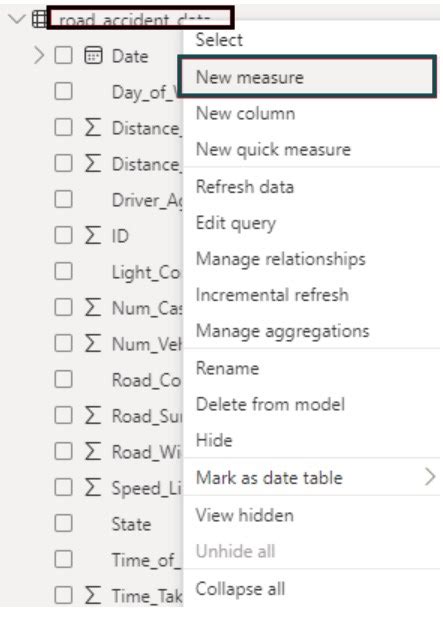The width and height of the screenshot is (443, 636).
Task: Click the sigma icon beside Speed_Li field
Action: [x=92, y=487]
